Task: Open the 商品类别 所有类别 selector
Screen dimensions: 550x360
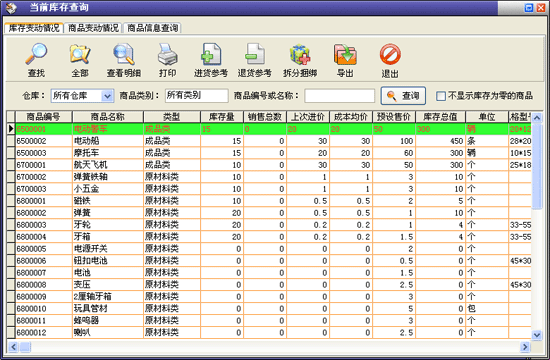Action: (196, 95)
